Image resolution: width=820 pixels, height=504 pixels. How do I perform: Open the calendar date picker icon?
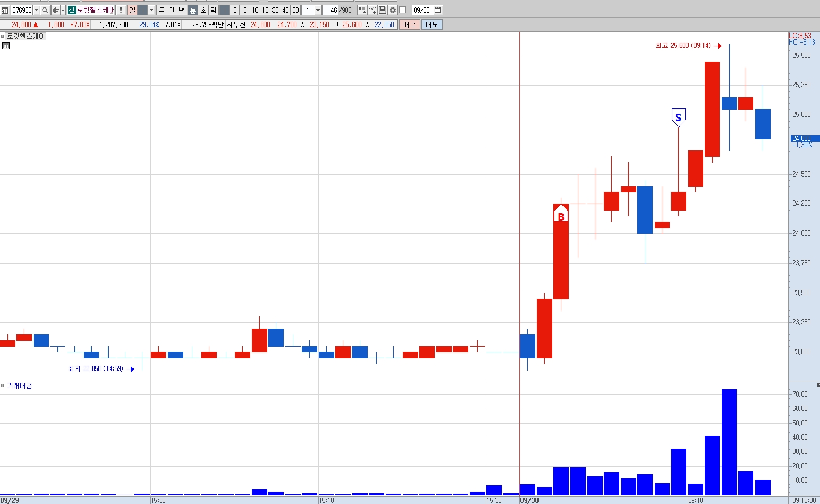pyautogui.click(x=437, y=10)
